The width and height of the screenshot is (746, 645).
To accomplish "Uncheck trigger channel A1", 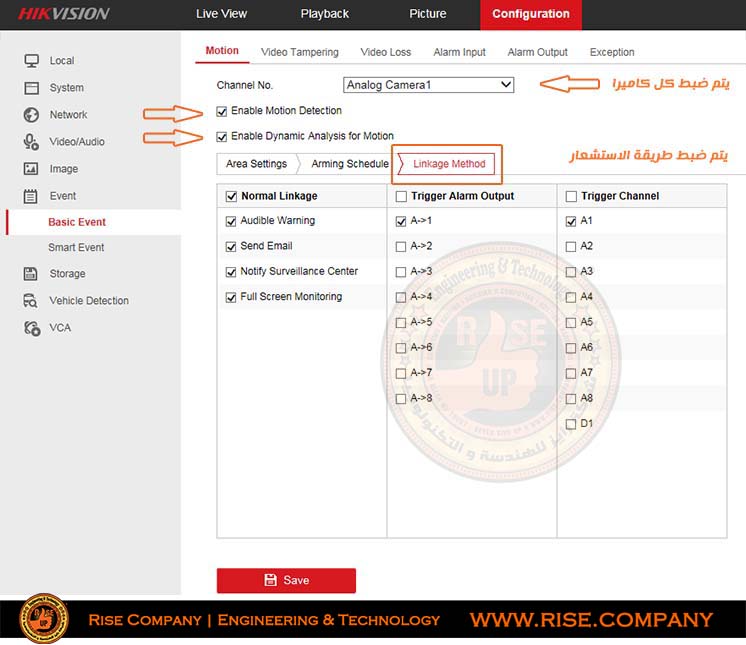I will click(x=571, y=221).
